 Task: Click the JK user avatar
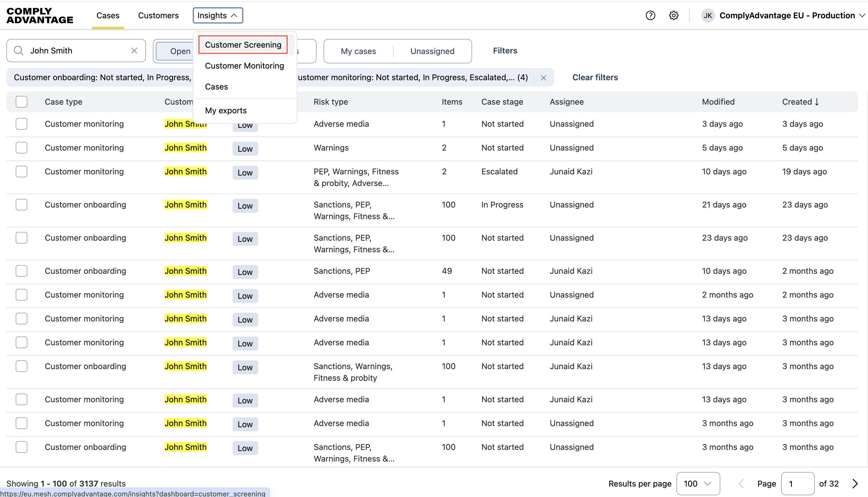[x=708, y=15]
